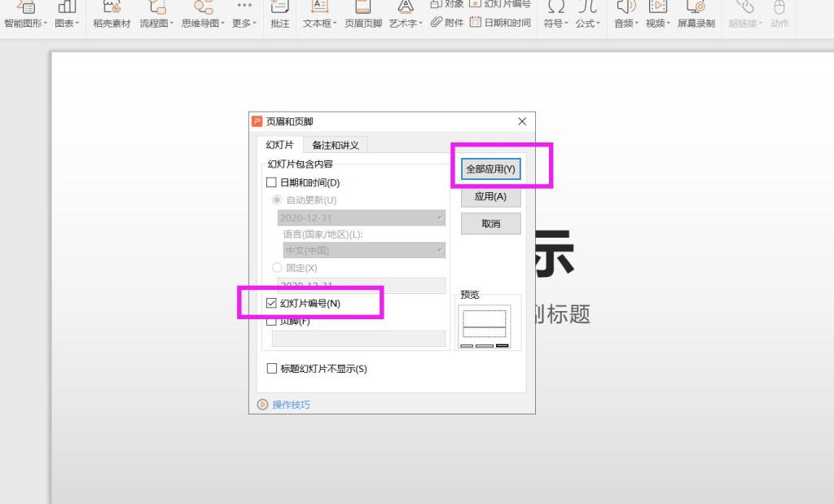834x504 pixels.
Task: Insert a 符号 symbol
Action: pyautogui.click(x=555, y=15)
